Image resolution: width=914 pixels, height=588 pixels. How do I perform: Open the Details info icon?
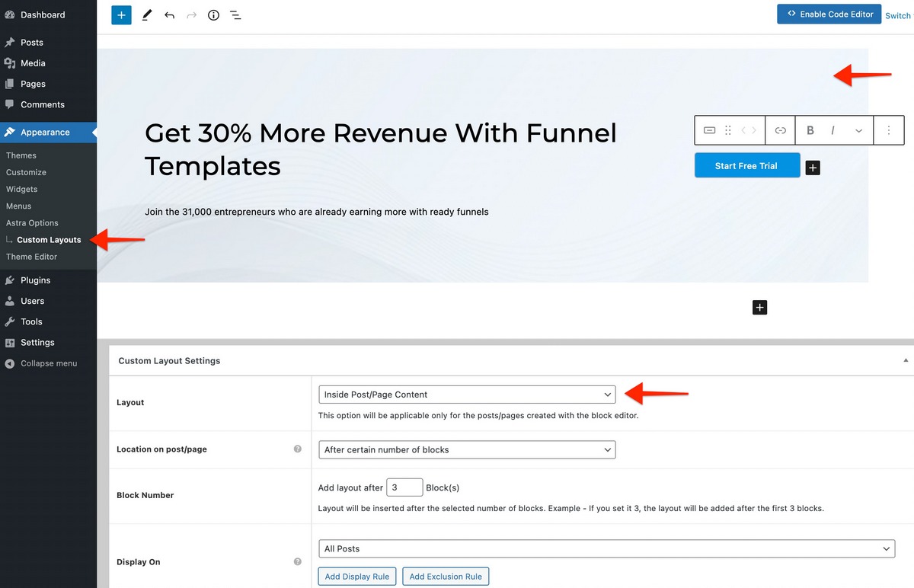click(x=213, y=14)
